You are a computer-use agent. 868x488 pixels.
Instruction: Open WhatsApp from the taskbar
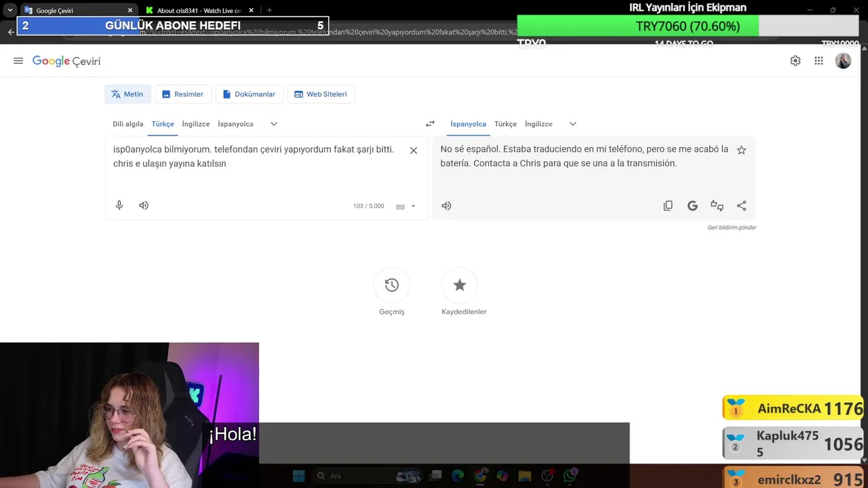[x=570, y=476]
